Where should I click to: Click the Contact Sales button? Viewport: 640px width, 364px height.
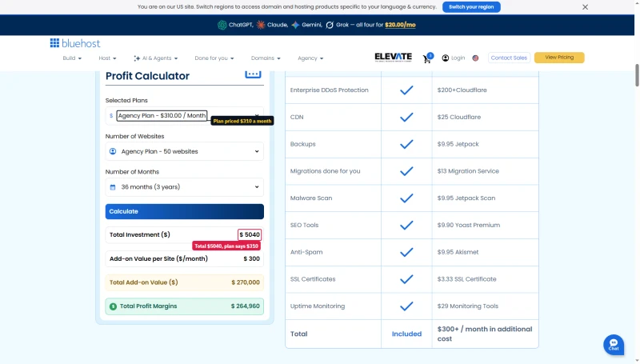click(509, 58)
